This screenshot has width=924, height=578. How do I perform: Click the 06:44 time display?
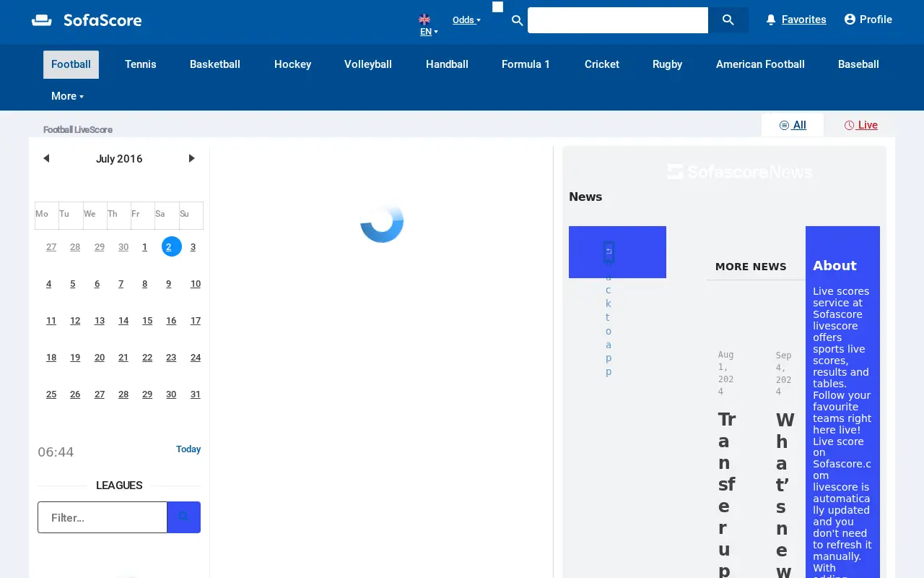pos(56,452)
